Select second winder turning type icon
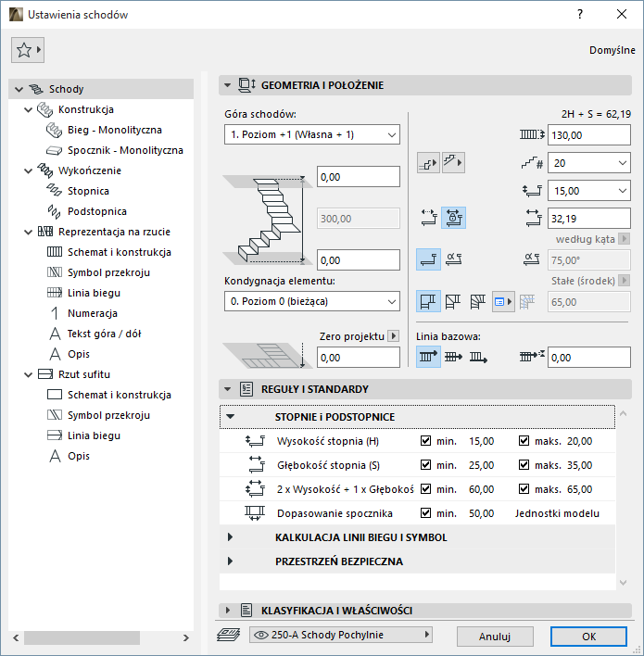The width and height of the screenshot is (644, 656). (453, 301)
